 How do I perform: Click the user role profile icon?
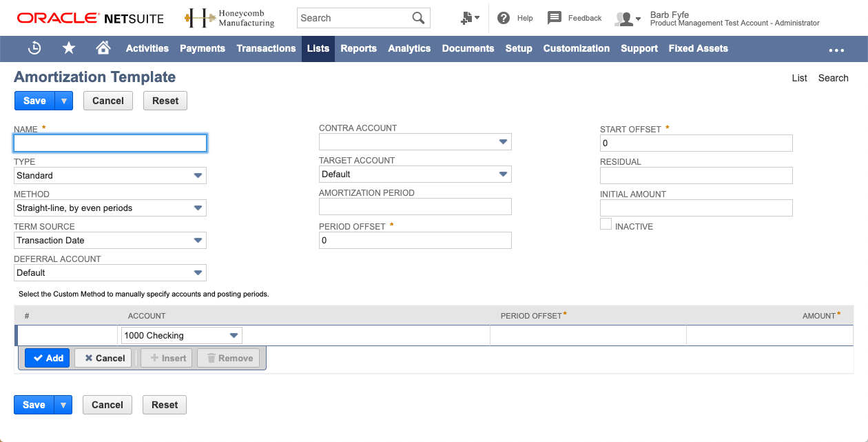click(x=627, y=19)
